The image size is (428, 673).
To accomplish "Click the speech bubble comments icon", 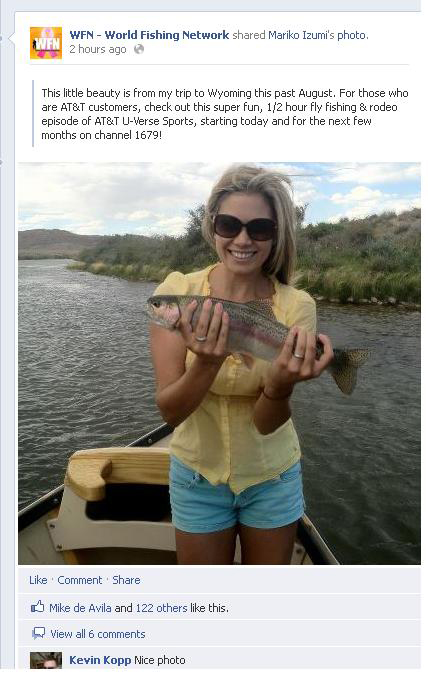I will point(39,634).
